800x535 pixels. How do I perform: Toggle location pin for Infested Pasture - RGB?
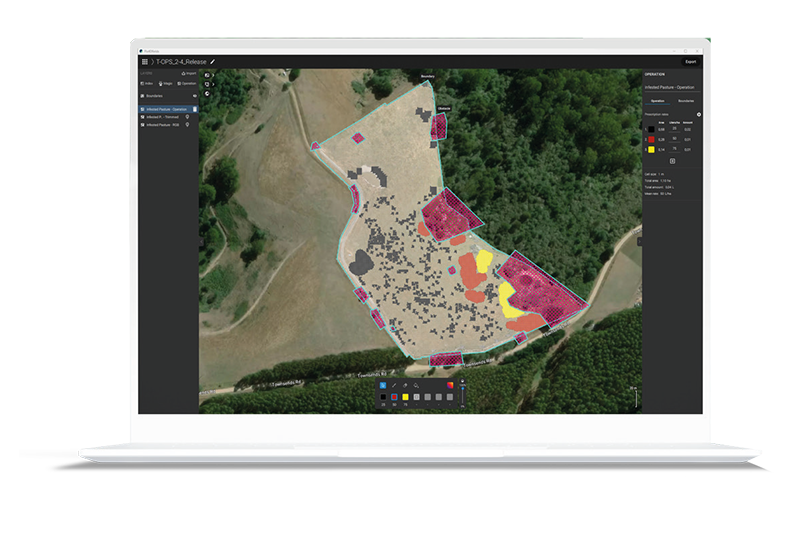(x=189, y=125)
